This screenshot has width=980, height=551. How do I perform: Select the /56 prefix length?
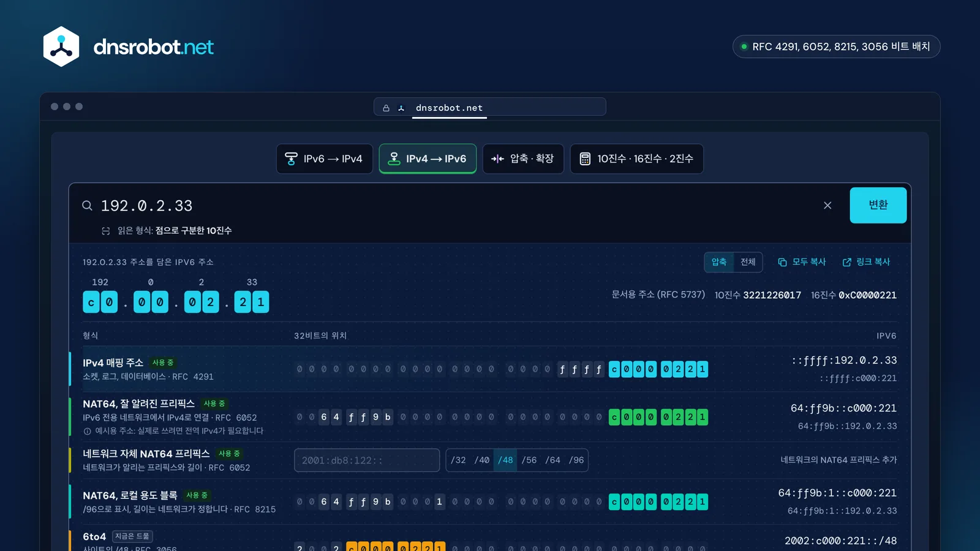click(x=529, y=460)
